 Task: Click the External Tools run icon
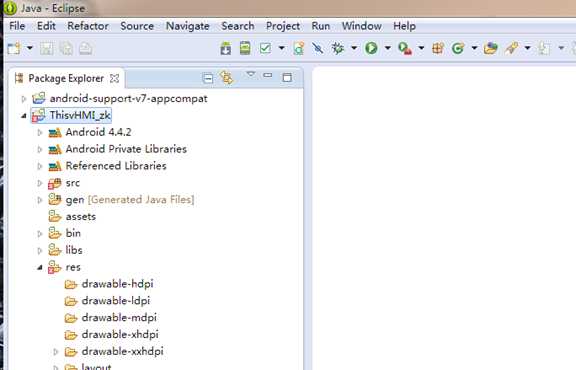pyautogui.click(x=404, y=48)
